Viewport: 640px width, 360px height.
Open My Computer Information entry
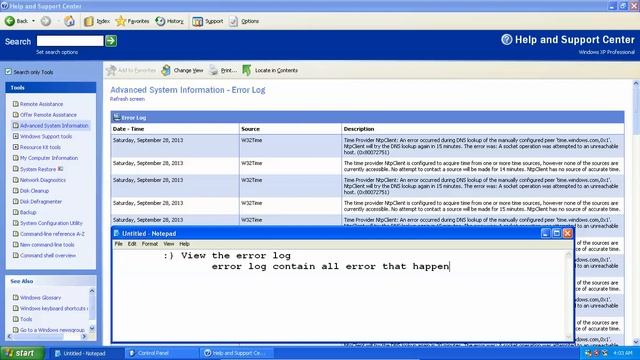(x=49, y=158)
